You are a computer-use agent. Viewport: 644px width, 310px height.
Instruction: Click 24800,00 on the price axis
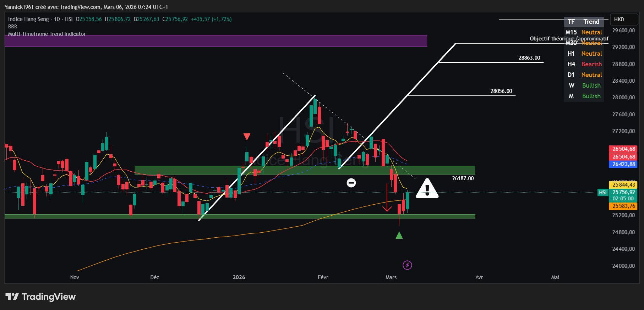[624, 232]
